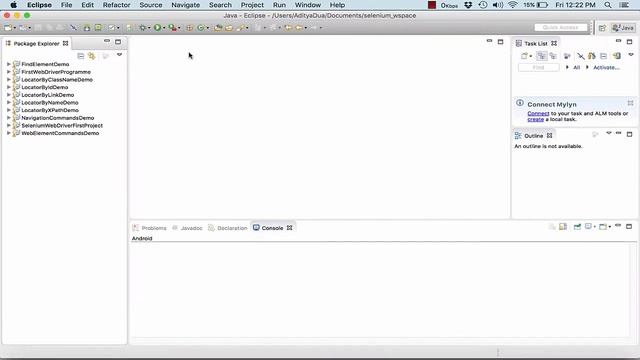Screen dimensions: 640x360
Task: Click the Android Virtual Device Manager icon
Action: [x=98, y=28]
